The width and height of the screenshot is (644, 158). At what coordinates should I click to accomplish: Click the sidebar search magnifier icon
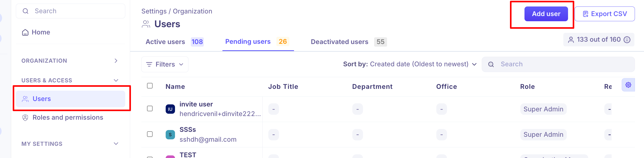(25, 11)
